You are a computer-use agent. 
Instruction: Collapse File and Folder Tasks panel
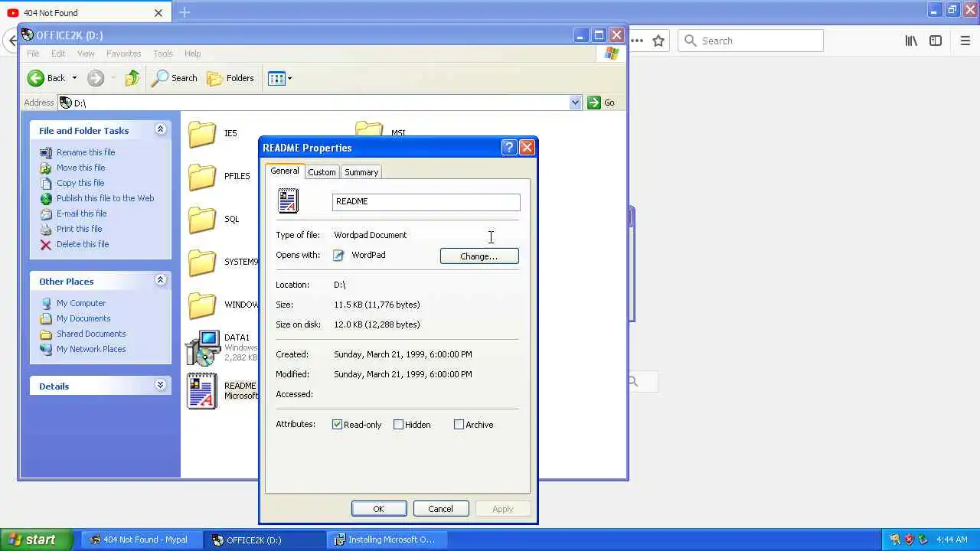(160, 130)
